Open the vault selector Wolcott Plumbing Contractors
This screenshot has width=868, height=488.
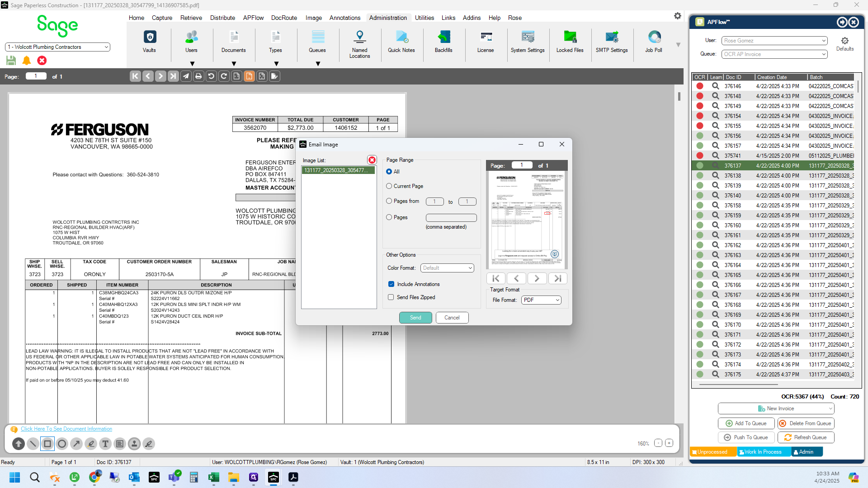click(57, 47)
